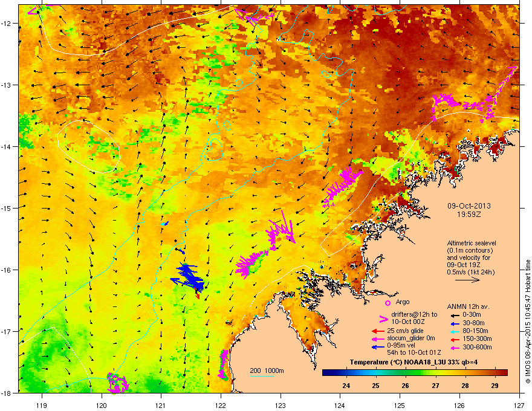Screen dimensions: 532x411
Task: Click the '0-30m' depth label
Action: click(x=472, y=315)
